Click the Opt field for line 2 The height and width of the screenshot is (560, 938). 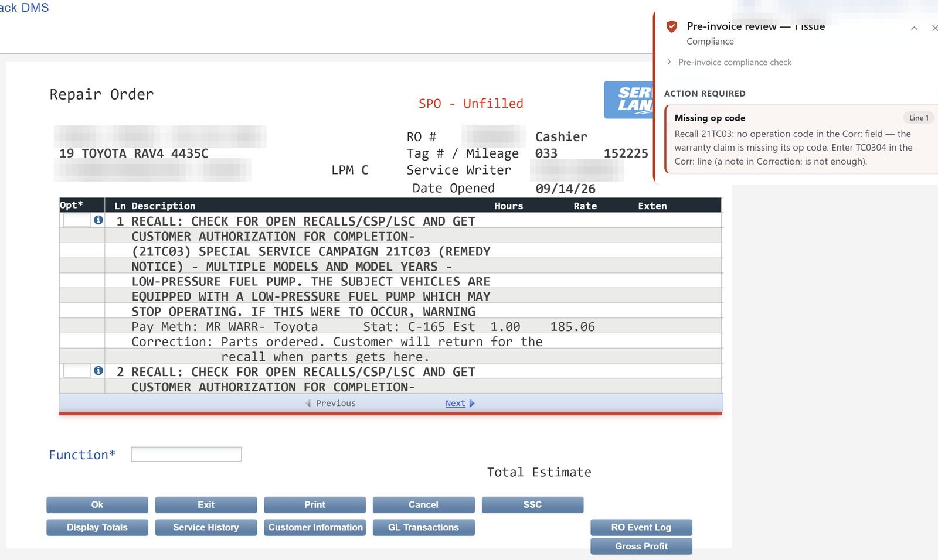tap(76, 371)
